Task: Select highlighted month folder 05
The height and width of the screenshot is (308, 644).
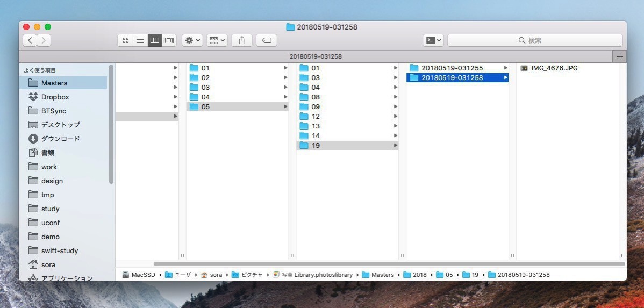Action: [238, 107]
